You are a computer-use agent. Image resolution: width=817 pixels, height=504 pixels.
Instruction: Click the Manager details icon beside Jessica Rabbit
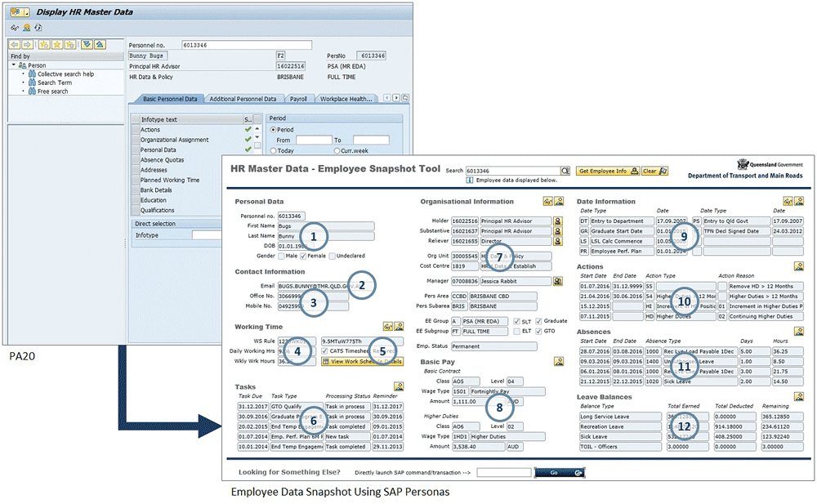[x=557, y=282]
